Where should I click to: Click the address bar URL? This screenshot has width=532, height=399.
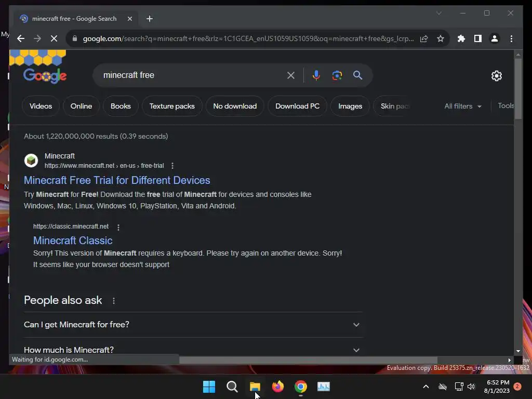coord(248,38)
